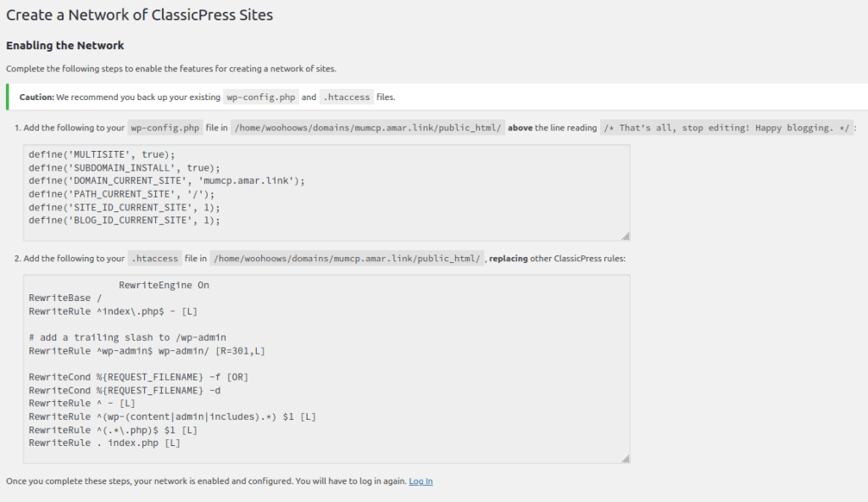Click the '# add a trailing slash' comment line
868x502 pixels.
(127, 337)
